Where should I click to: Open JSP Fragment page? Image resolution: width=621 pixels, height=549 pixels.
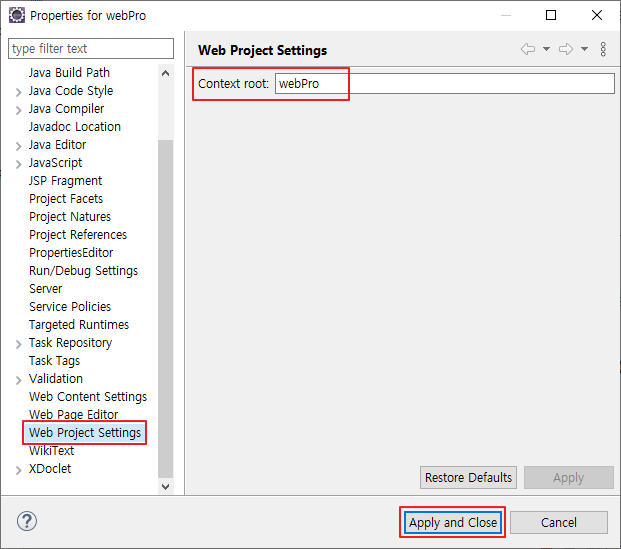65,181
